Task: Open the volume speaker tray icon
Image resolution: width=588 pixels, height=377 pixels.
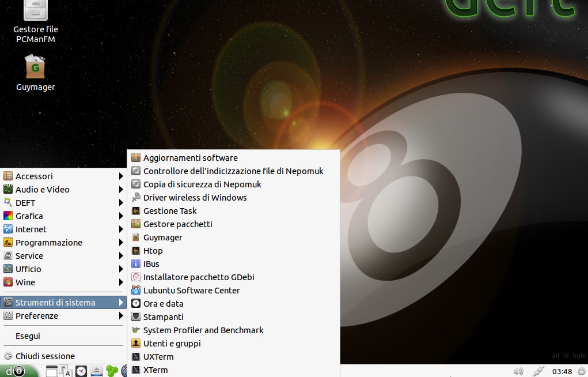Action: 518,371
